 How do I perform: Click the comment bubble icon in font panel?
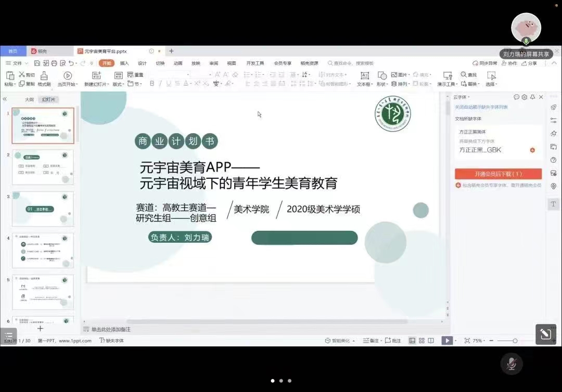pyautogui.click(x=516, y=97)
